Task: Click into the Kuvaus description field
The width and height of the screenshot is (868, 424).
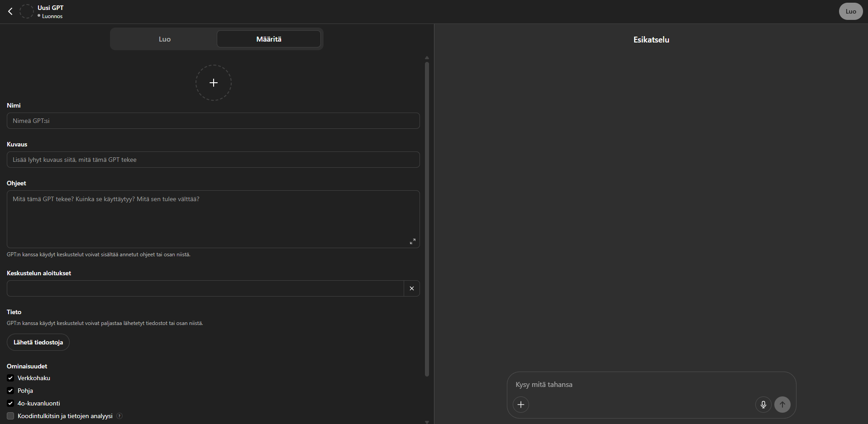Action: pos(213,160)
